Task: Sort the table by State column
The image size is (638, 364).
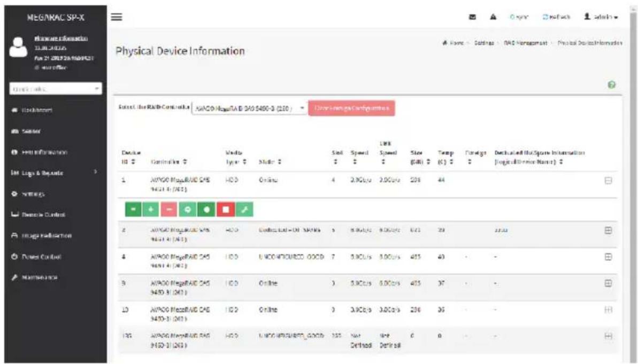Action: [280, 162]
